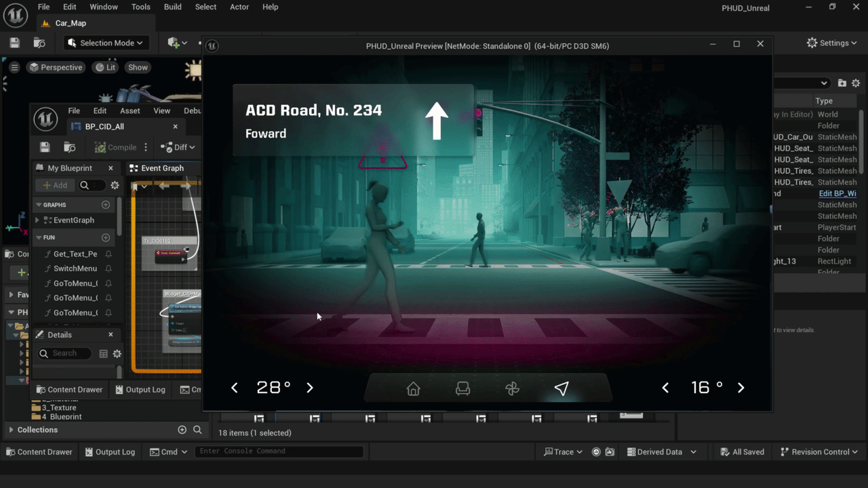Expand the GRAPHS section in My Blueprint

(38, 205)
